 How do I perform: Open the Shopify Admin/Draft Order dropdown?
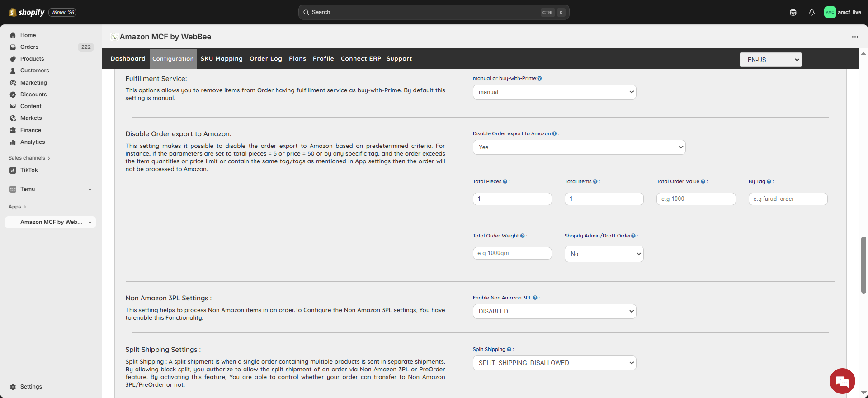[x=604, y=254]
